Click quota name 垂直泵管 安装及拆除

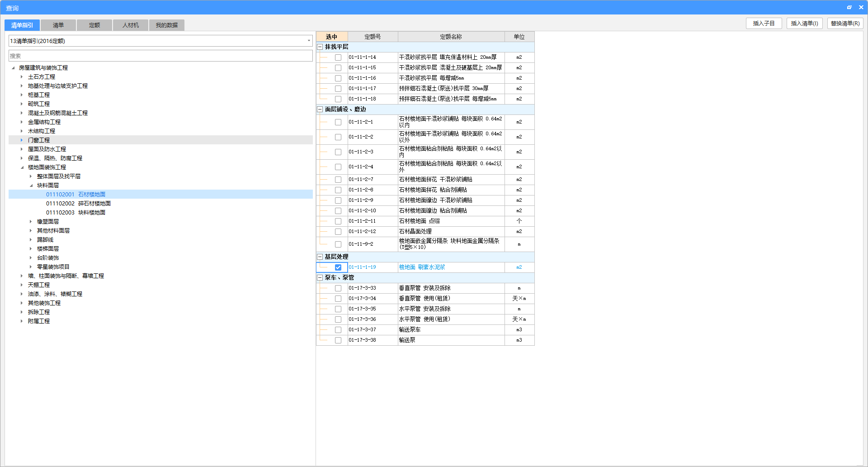(425, 288)
